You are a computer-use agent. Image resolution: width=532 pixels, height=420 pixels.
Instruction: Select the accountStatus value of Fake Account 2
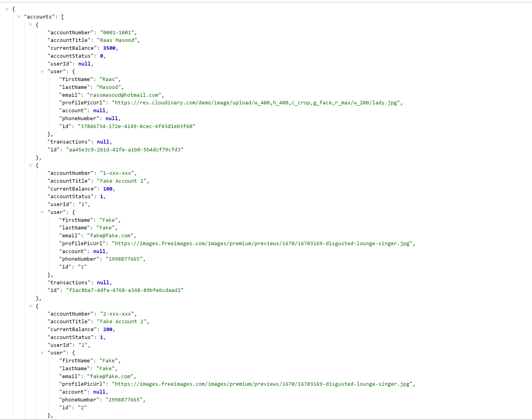click(102, 337)
